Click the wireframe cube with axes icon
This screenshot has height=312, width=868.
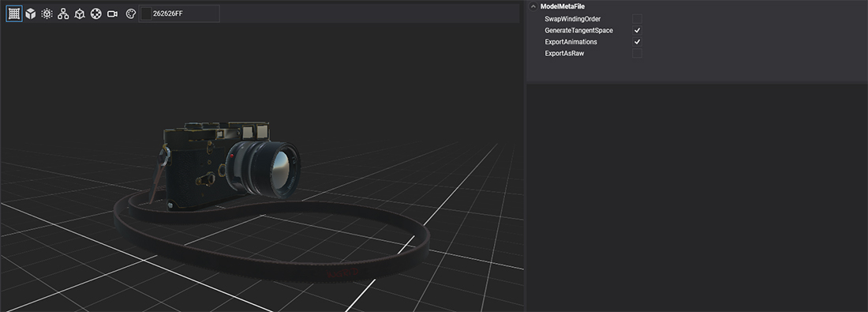point(80,14)
